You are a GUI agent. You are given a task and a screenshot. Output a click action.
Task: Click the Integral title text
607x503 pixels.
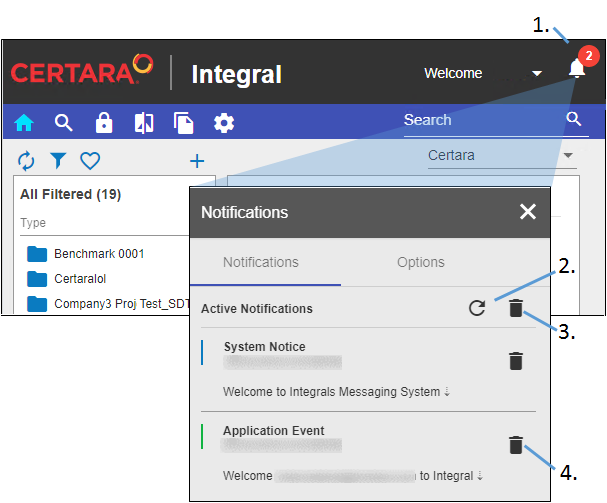[237, 74]
